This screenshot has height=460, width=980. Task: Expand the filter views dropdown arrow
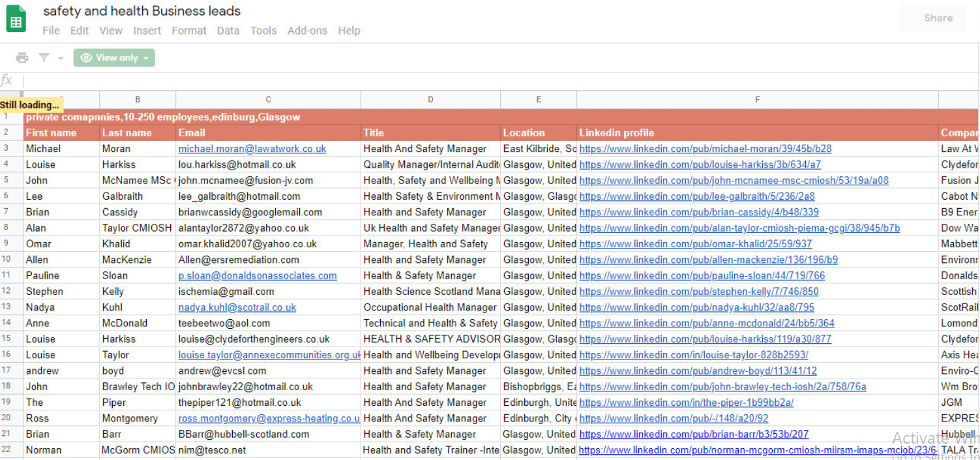(x=61, y=58)
